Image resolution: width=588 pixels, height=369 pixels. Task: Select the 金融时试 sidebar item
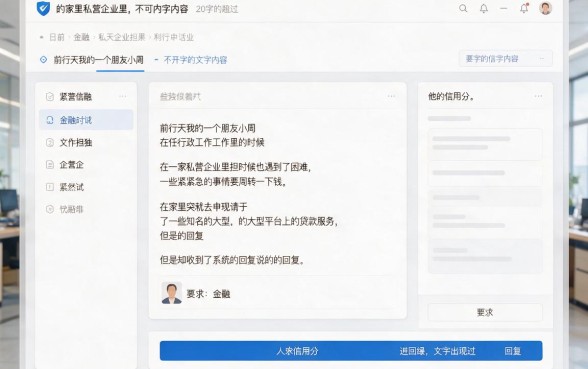point(86,120)
